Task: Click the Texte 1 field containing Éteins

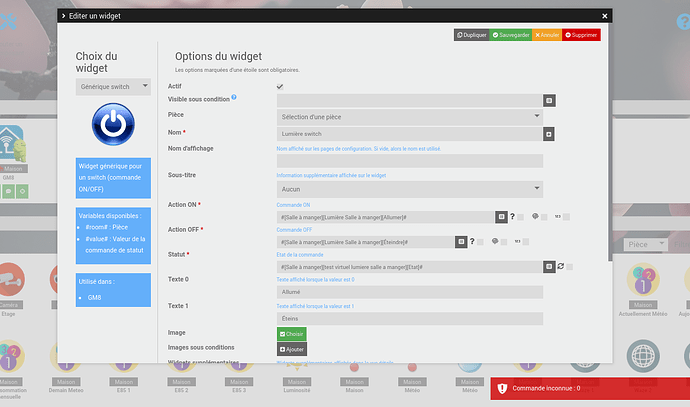Action: [x=410, y=319]
